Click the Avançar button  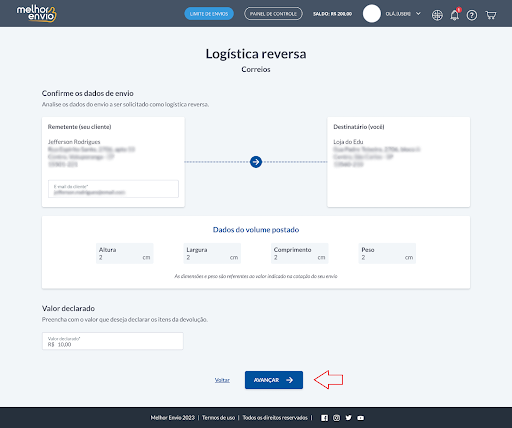[x=274, y=380]
